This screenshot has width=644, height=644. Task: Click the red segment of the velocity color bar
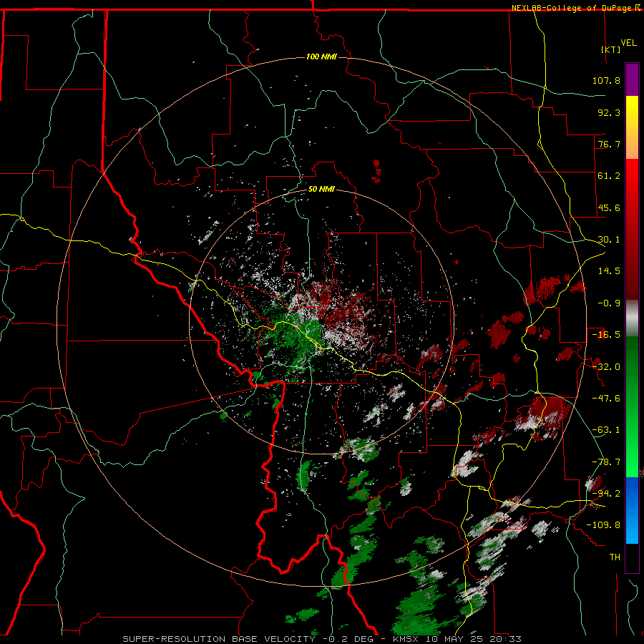point(632,229)
